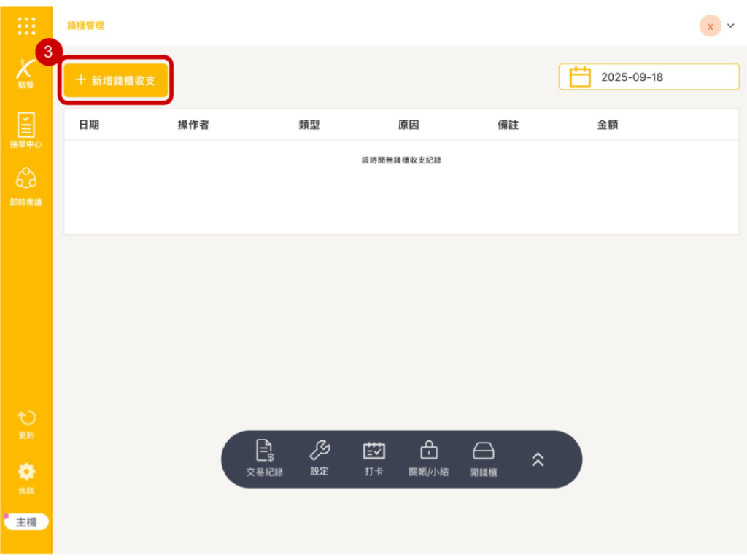Click the 新增錢櫃收支 button
The height and width of the screenshot is (560, 747).
[117, 81]
